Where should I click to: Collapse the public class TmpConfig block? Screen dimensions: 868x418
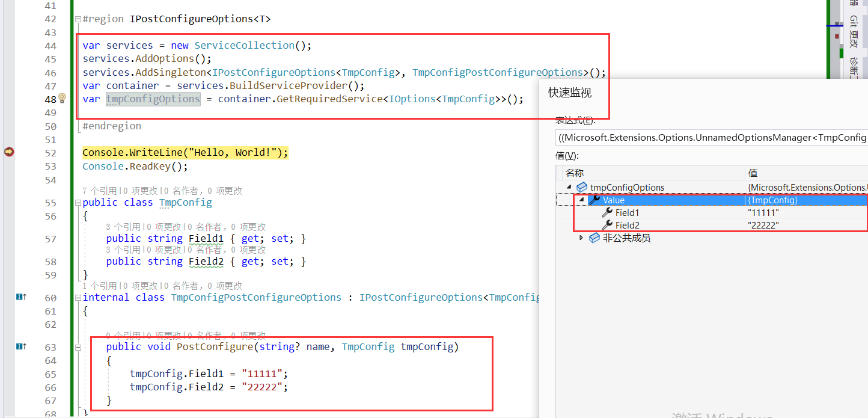[x=78, y=203]
